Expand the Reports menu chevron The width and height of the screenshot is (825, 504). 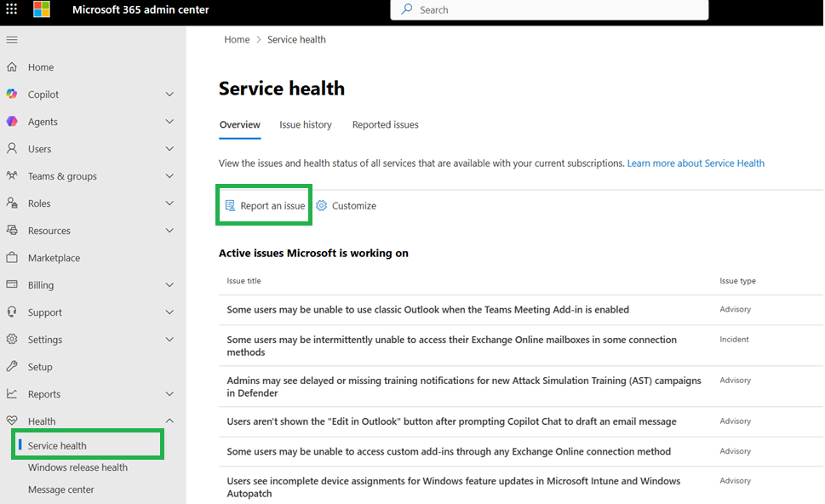[x=169, y=394]
